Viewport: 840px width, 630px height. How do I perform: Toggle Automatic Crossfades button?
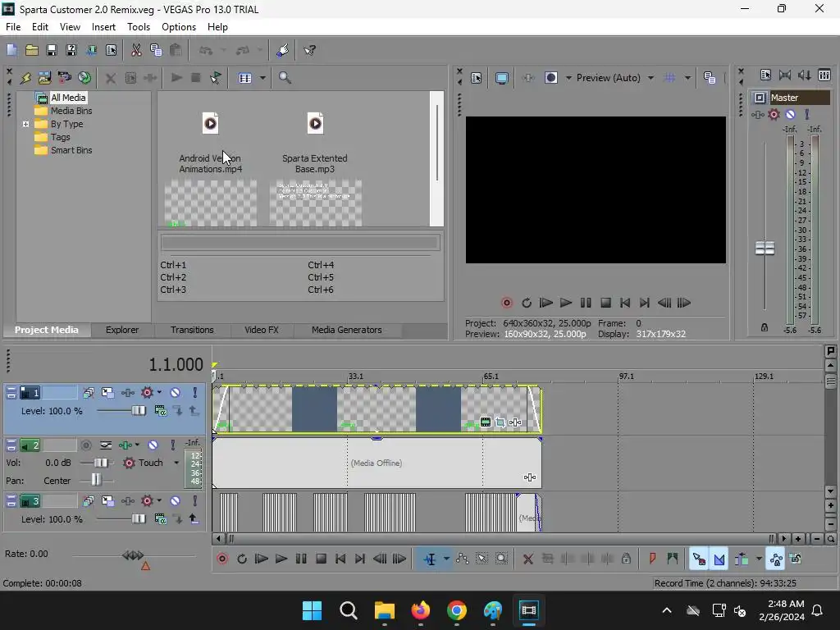tap(719, 559)
